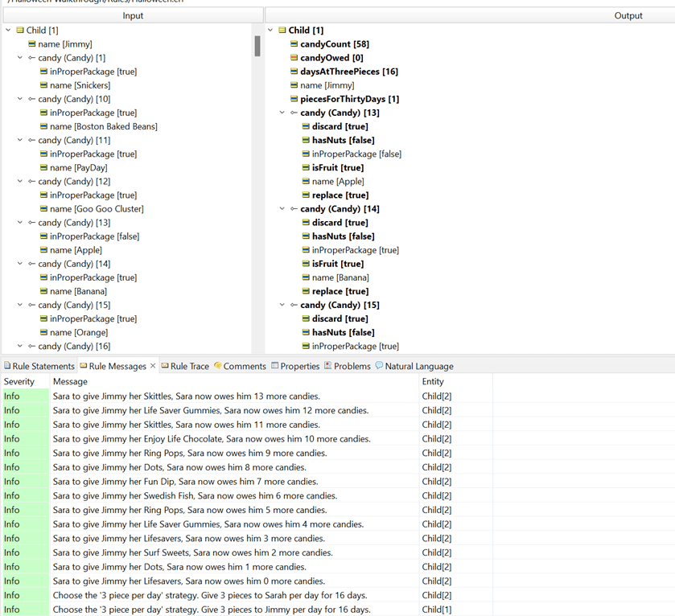Collapse candy (Candy) [12] in the Input tree

20,182
